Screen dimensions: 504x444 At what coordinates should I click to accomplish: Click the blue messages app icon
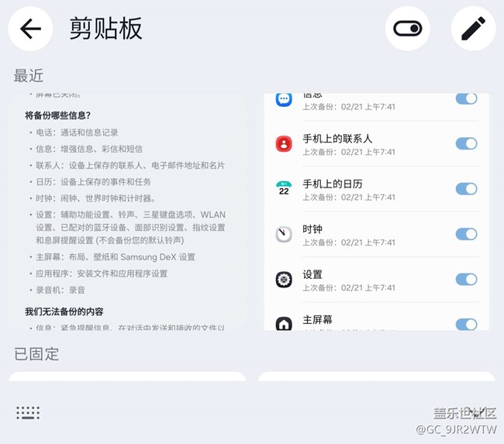tap(284, 100)
